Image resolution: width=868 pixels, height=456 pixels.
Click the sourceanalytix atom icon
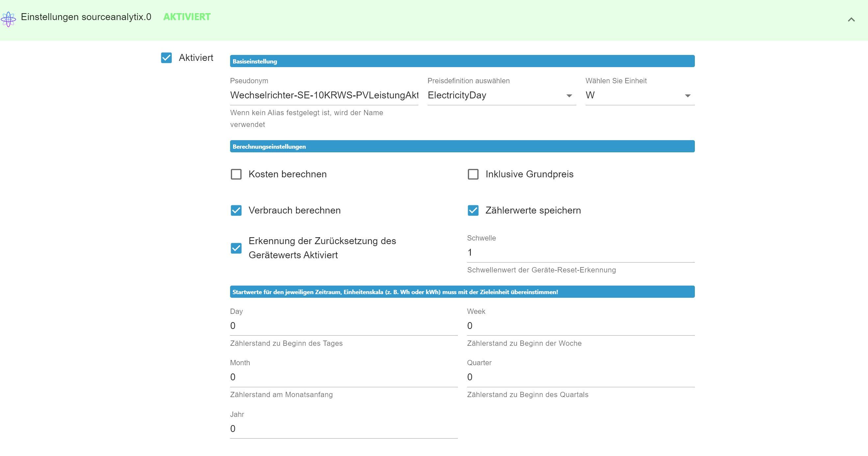click(x=9, y=19)
